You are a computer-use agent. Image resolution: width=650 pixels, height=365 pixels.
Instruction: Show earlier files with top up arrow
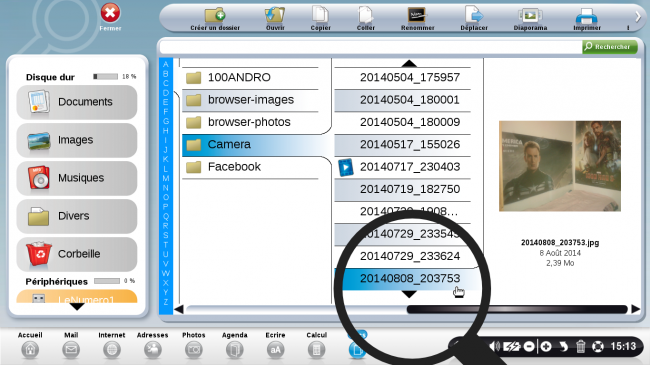click(409, 63)
